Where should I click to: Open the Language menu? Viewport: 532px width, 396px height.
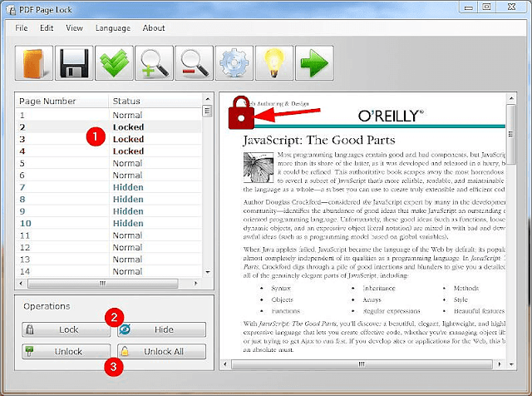point(113,27)
